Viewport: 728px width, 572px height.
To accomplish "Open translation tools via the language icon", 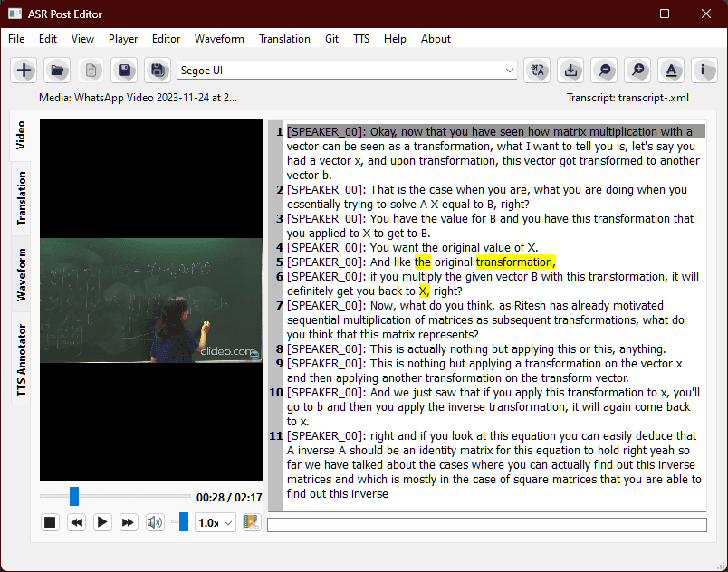I will coord(538,70).
